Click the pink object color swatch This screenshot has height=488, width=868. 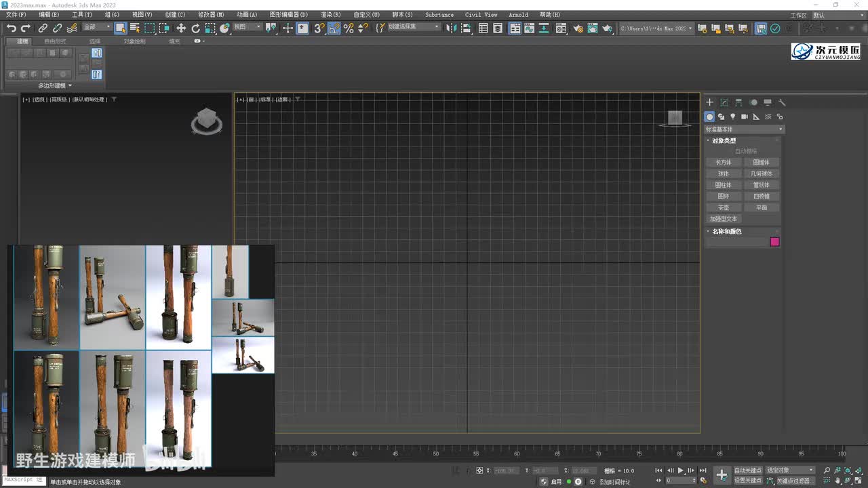pyautogui.click(x=774, y=242)
